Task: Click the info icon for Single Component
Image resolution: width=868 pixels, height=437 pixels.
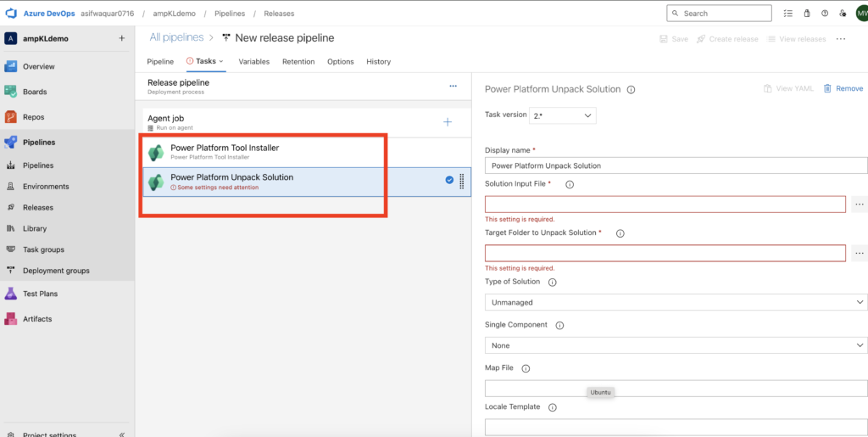Action: click(559, 326)
